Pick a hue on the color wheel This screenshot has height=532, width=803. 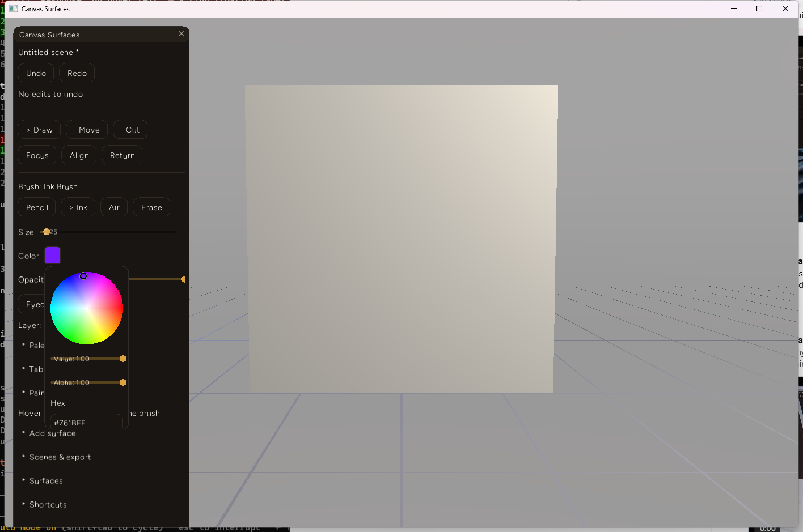click(87, 308)
